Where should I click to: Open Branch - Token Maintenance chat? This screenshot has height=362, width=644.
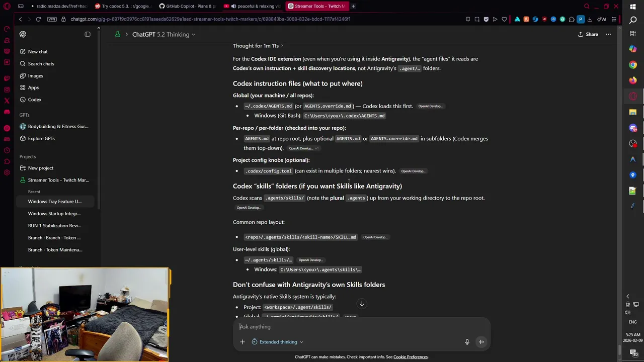pyautogui.click(x=55, y=250)
